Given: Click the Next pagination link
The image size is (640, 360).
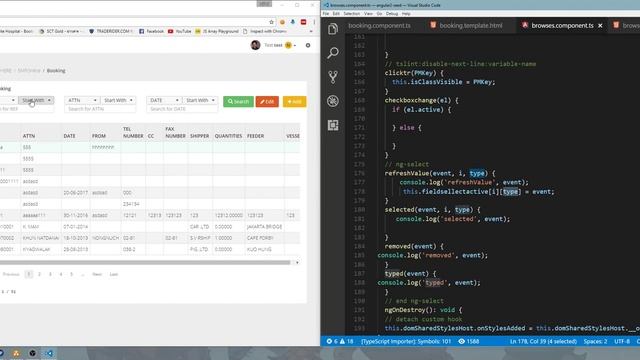Looking at the screenshot, I should click(x=97, y=274).
